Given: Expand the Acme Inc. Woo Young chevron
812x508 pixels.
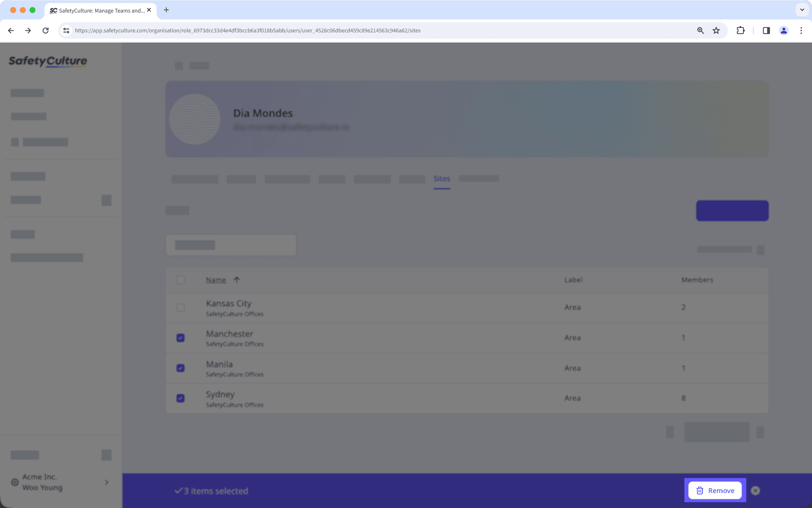Looking at the screenshot, I should (106, 482).
